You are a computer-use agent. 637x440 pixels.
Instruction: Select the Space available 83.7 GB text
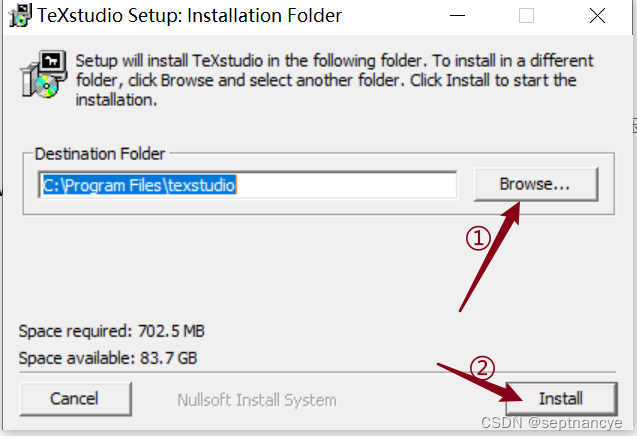click(x=108, y=358)
